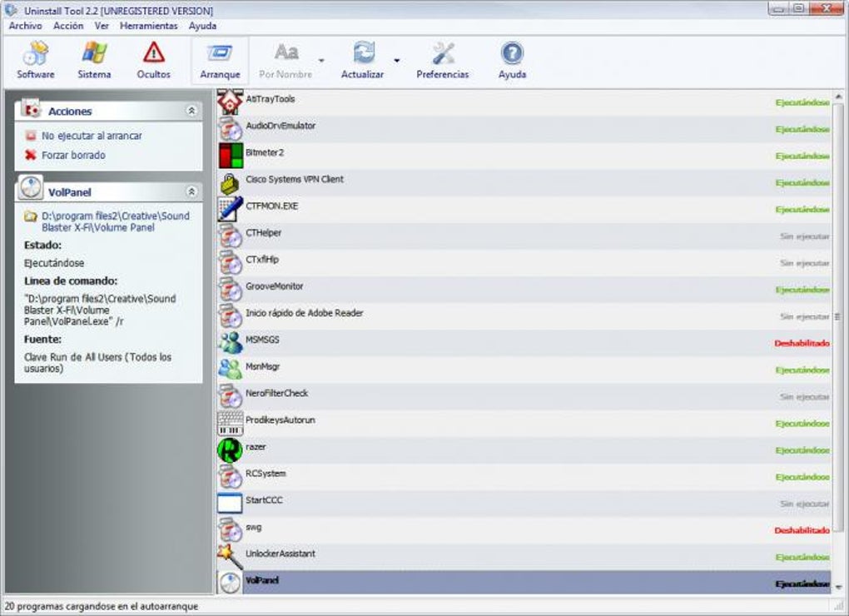Screen dimensions: 849x616
Task: Open the Archivo menu
Action: [x=26, y=26]
